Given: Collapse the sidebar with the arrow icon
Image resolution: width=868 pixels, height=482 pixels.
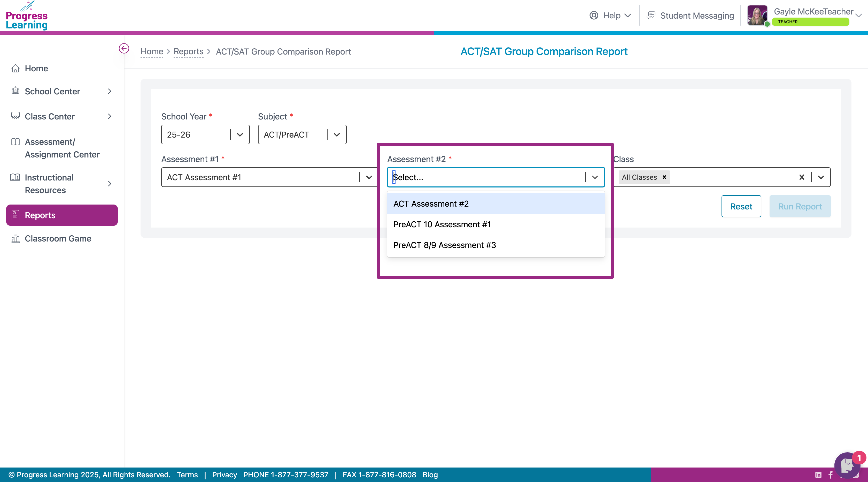Looking at the screenshot, I should point(124,49).
